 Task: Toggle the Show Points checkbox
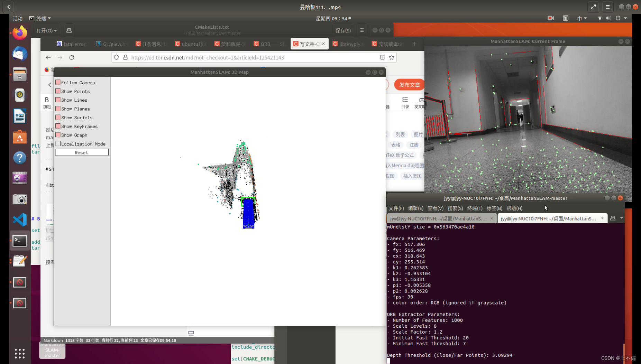tap(58, 91)
